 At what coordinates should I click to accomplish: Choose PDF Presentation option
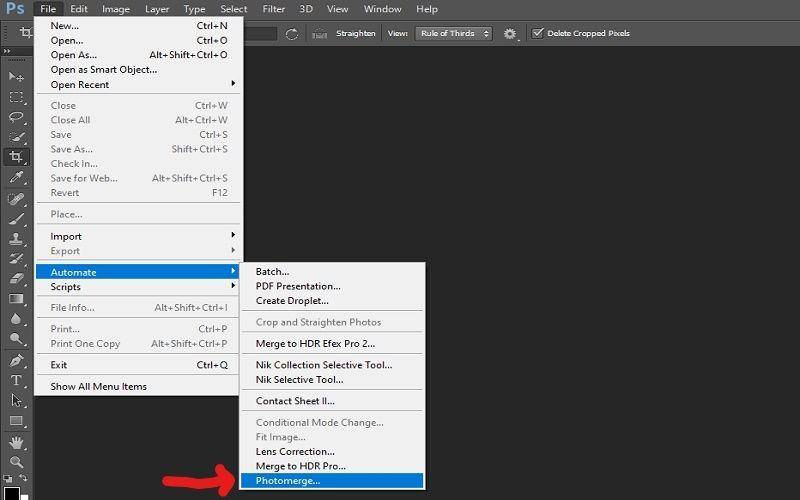(332, 286)
